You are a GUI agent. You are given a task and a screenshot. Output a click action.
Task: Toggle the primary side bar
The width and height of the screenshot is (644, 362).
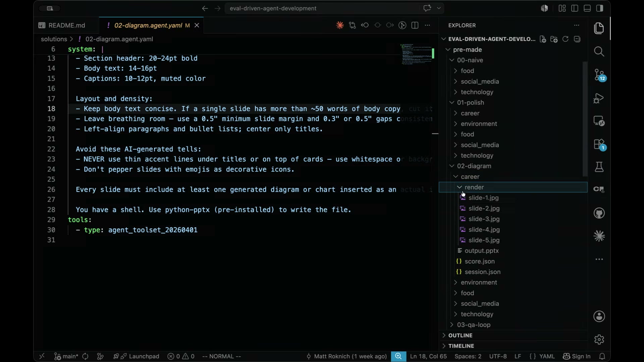pos(575,8)
